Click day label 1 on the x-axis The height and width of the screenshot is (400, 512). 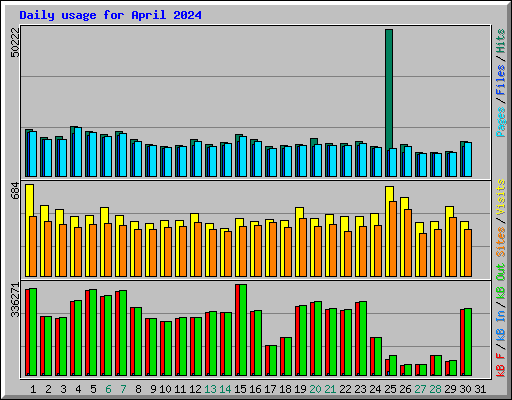click(33, 389)
